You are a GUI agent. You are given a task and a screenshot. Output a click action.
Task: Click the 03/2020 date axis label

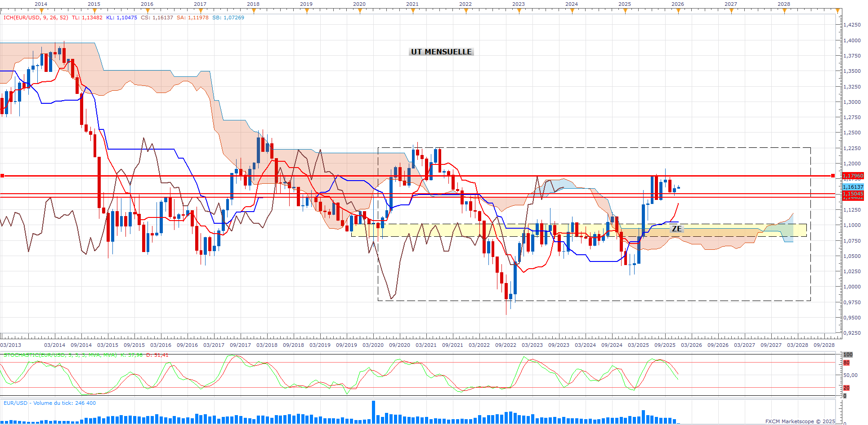tap(373, 345)
